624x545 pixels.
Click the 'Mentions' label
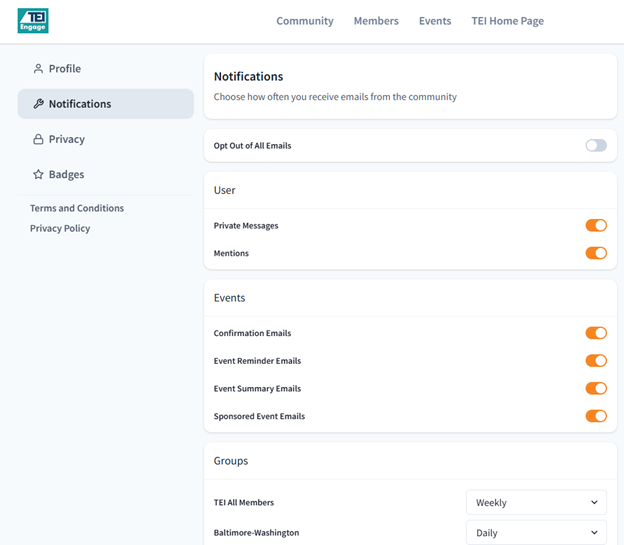pyautogui.click(x=231, y=253)
